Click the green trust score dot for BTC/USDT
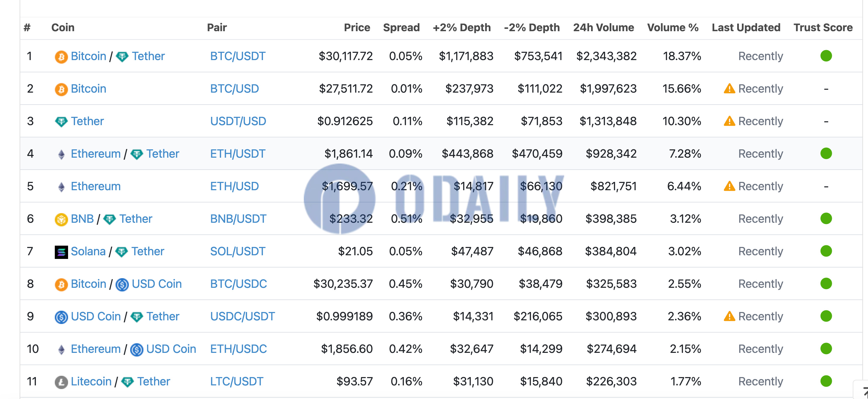This screenshot has width=868, height=399. point(826,56)
